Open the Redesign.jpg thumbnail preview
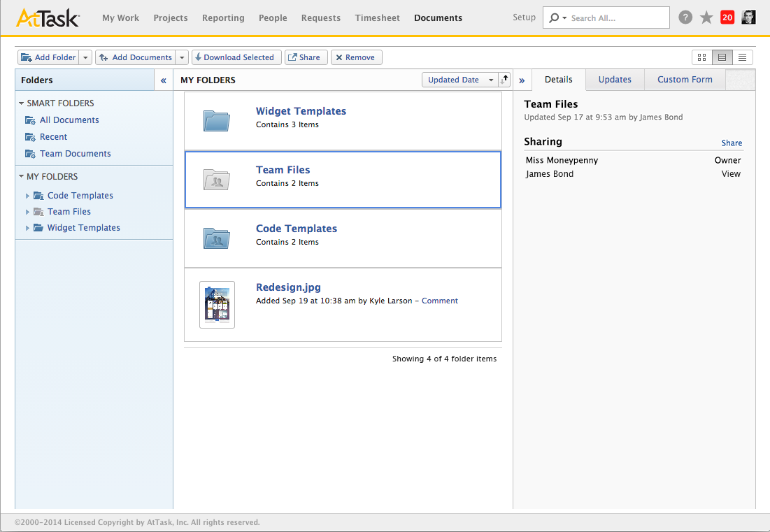This screenshot has width=770, height=532. point(217,305)
